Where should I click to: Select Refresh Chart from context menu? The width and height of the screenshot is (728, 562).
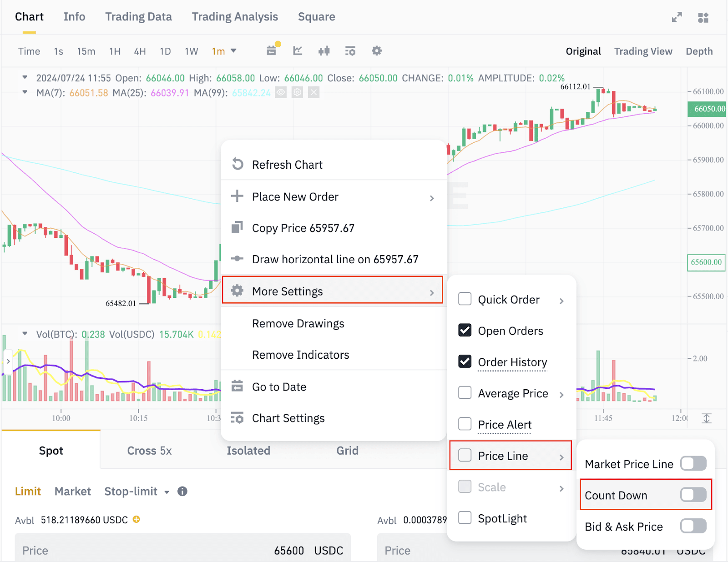coord(287,165)
